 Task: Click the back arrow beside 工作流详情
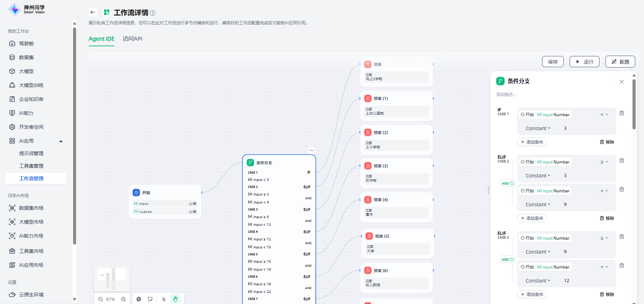[92, 12]
